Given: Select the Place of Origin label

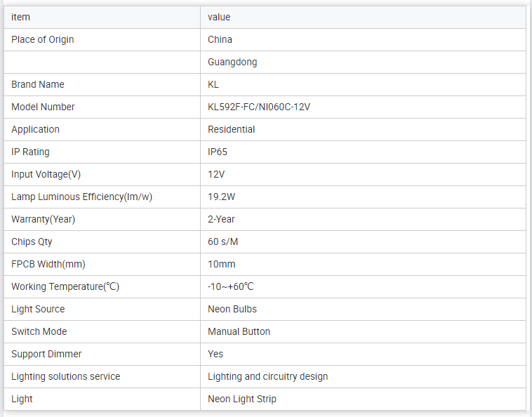Looking at the screenshot, I should click(42, 39).
